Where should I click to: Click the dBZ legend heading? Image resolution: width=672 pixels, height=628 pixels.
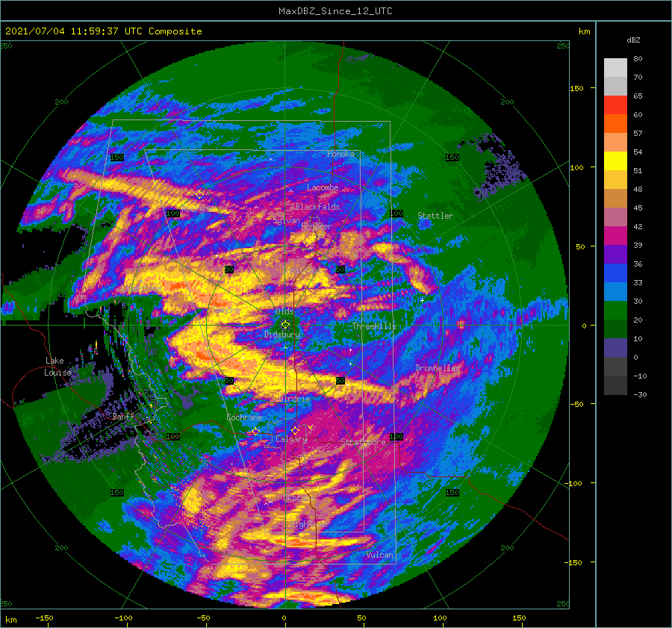point(633,40)
